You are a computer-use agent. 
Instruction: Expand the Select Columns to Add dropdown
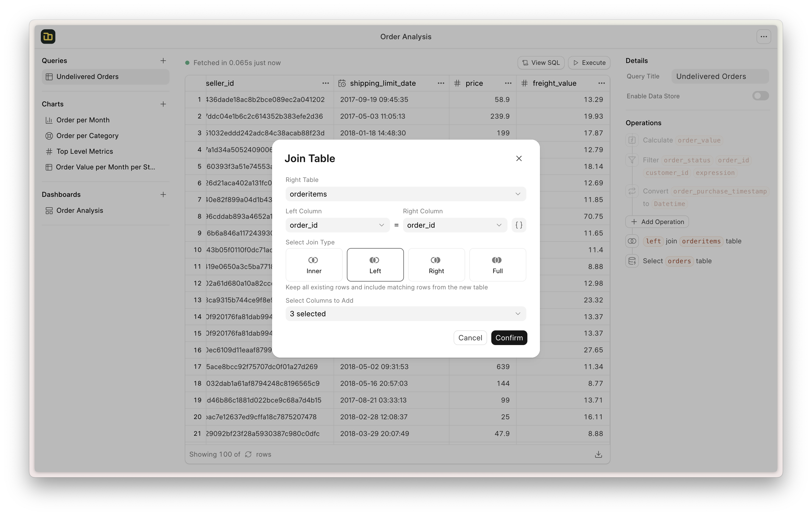tap(405, 313)
